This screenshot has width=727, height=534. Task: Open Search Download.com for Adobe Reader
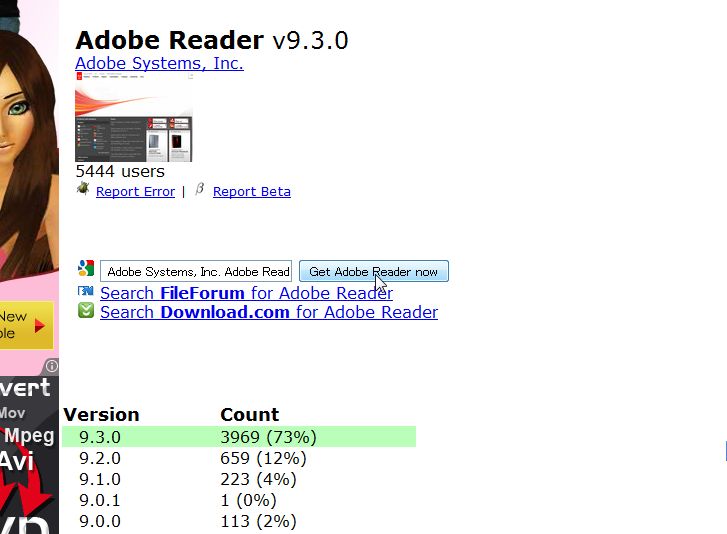269,312
